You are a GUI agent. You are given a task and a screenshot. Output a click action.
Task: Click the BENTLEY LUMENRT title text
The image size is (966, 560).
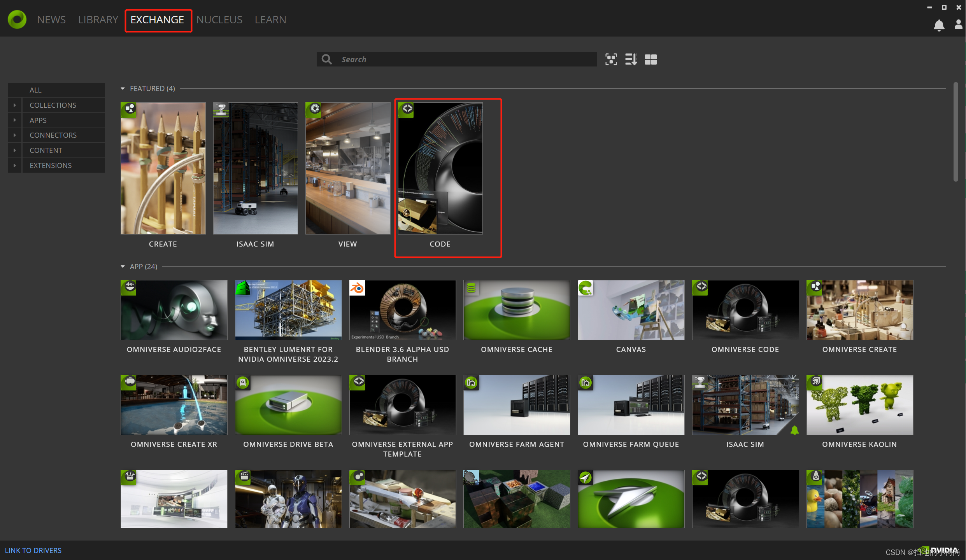coord(288,354)
